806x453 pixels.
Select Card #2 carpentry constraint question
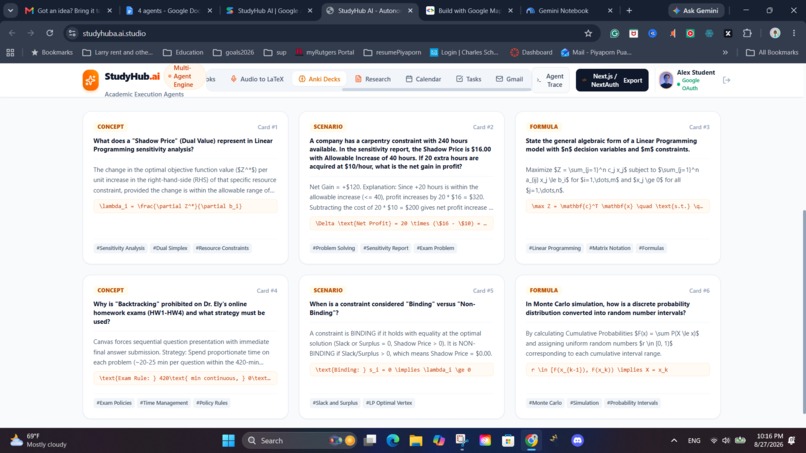click(x=400, y=153)
